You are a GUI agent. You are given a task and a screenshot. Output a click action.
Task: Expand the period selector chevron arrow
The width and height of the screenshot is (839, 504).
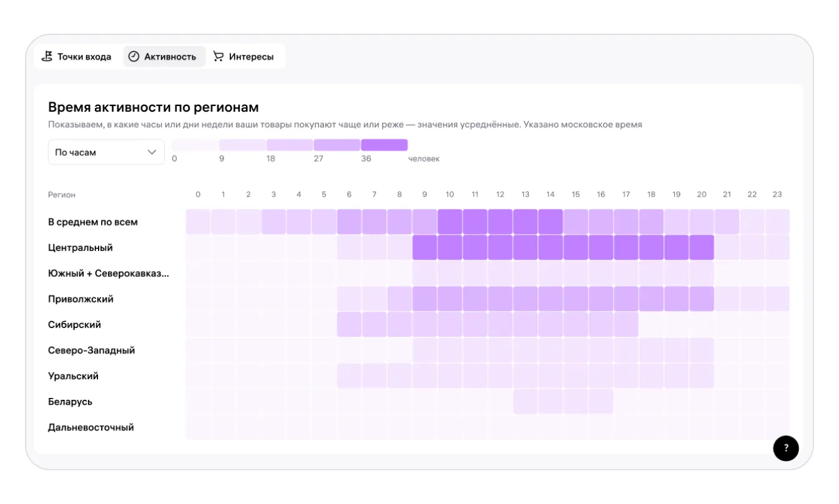click(x=152, y=152)
